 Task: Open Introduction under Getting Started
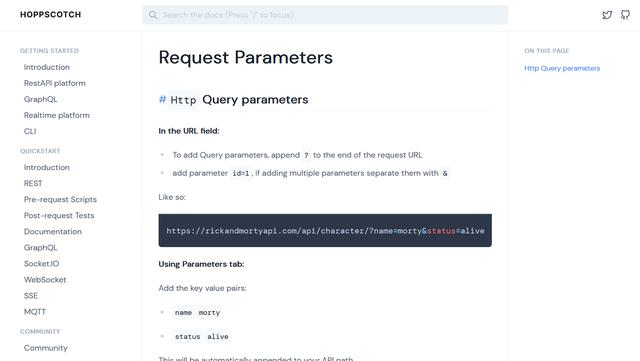pyautogui.click(x=47, y=67)
